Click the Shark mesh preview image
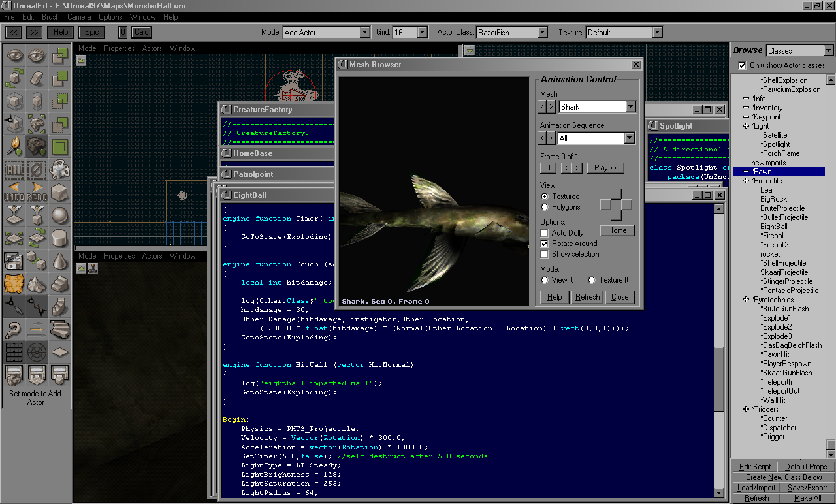 point(434,192)
